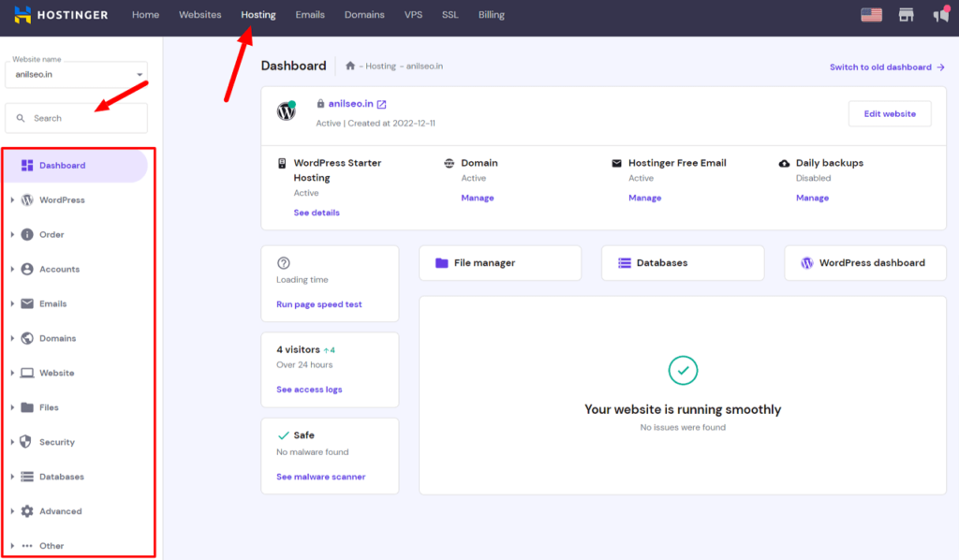Open the WordPress dashboard card
959x560 pixels.
tap(864, 262)
